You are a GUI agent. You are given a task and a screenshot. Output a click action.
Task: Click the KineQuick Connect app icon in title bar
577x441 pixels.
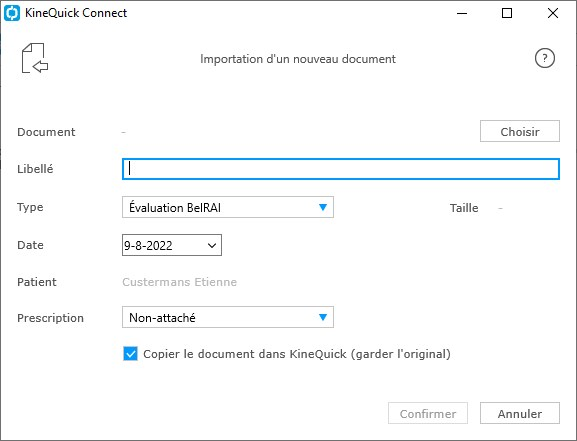click(x=12, y=13)
